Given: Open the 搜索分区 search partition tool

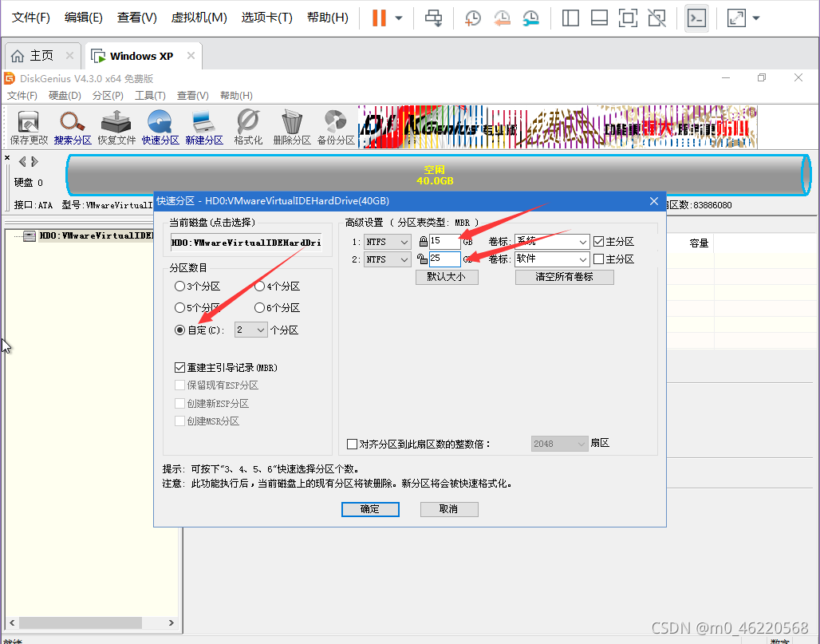Looking at the screenshot, I should pos(72,124).
